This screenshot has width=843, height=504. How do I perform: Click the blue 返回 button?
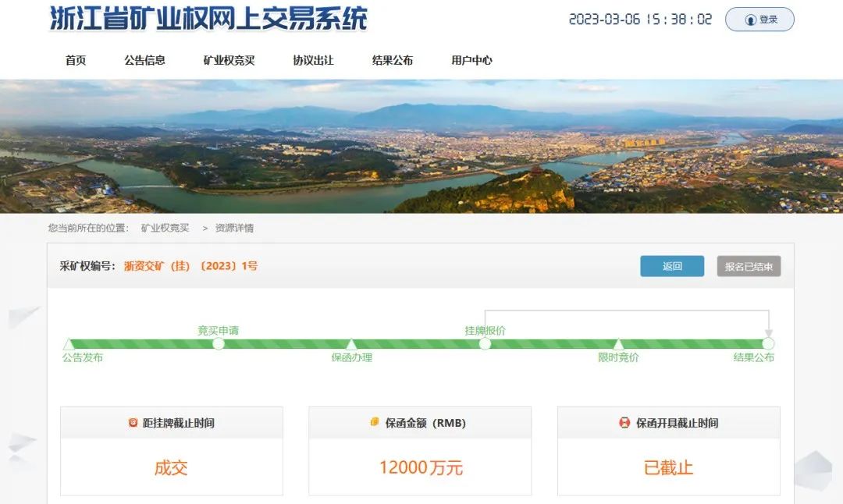[671, 266]
